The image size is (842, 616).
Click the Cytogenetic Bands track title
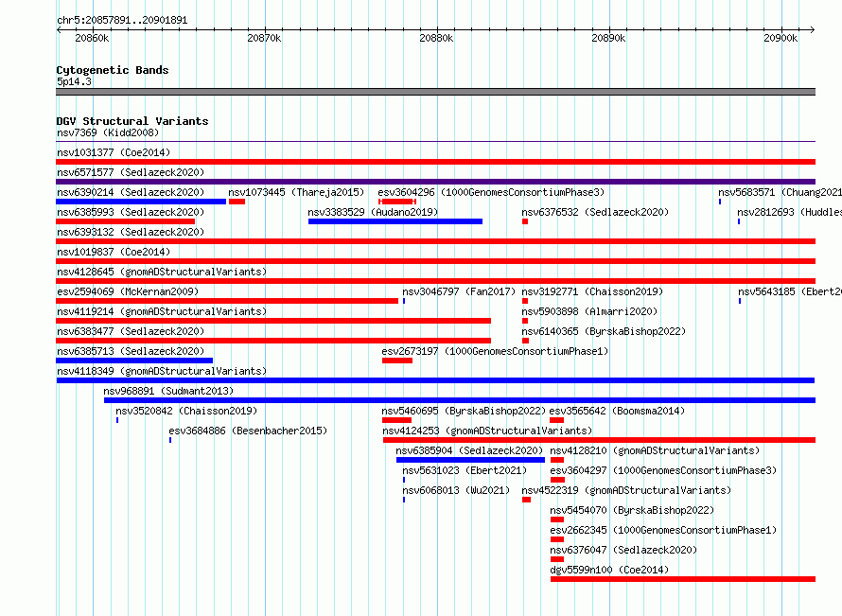tap(113, 70)
